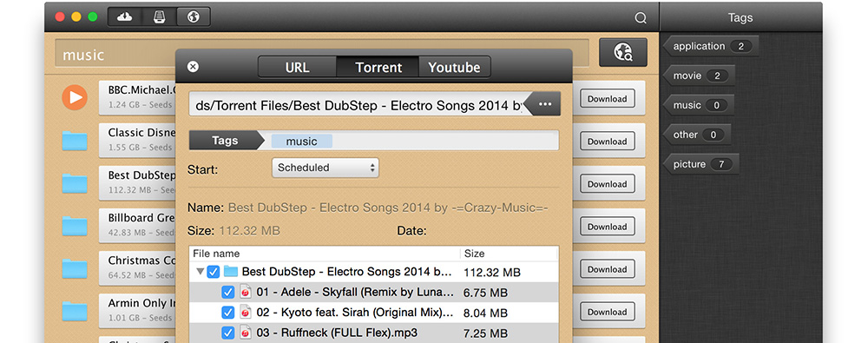
Task: Open the cloud downloads toolbar icon
Action: click(125, 16)
